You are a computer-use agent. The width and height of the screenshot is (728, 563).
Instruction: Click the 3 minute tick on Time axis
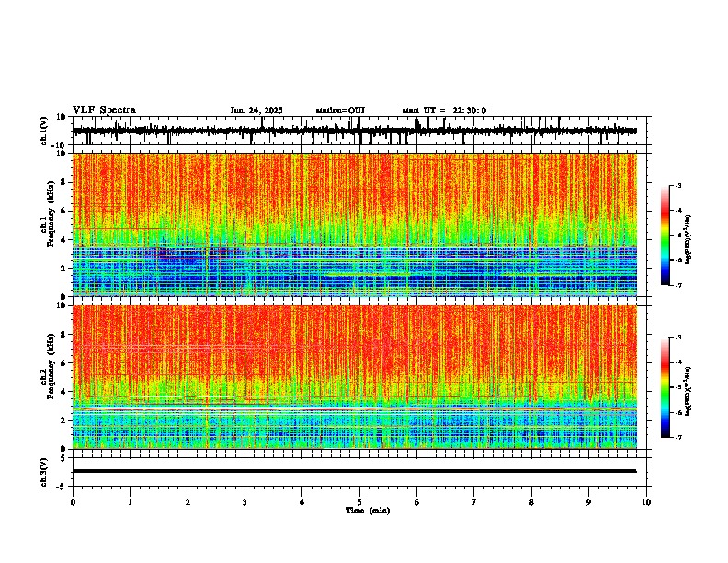click(x=245, y=502)
